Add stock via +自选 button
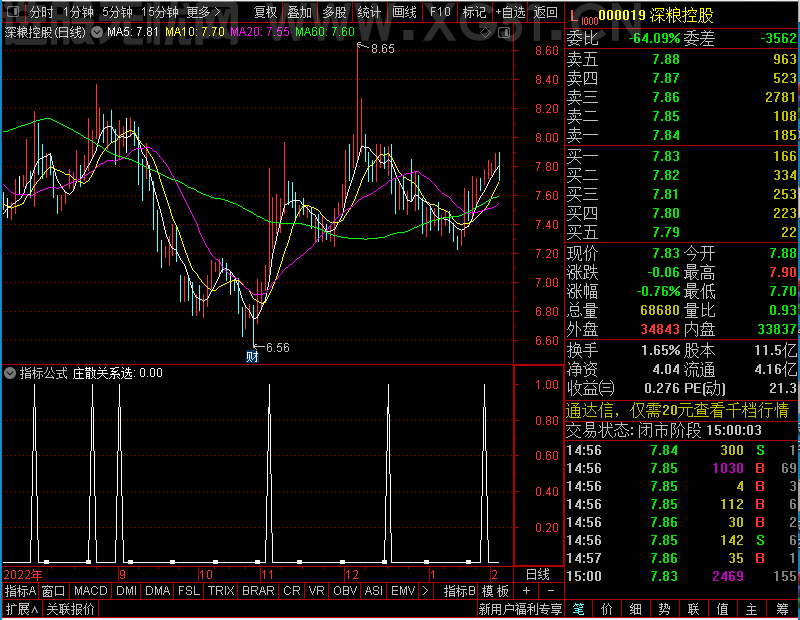This screenshot has width=800, height=620. 510,11
